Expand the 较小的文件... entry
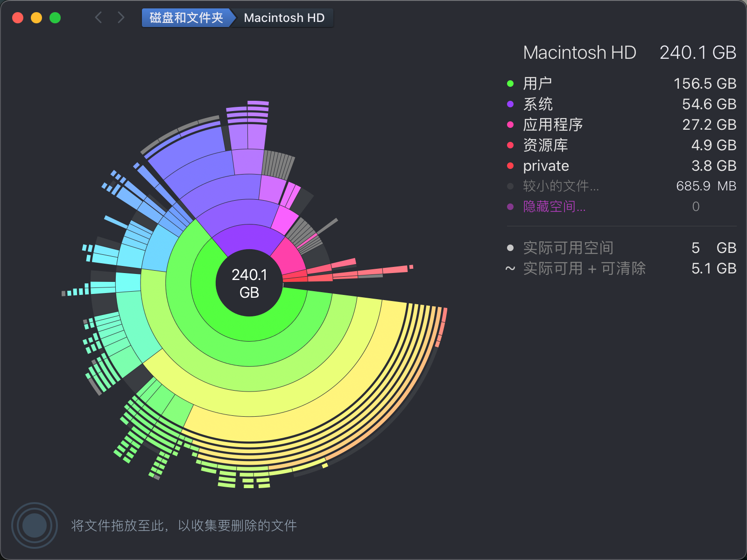The image size is (747, 560). (x=561, y=186)
